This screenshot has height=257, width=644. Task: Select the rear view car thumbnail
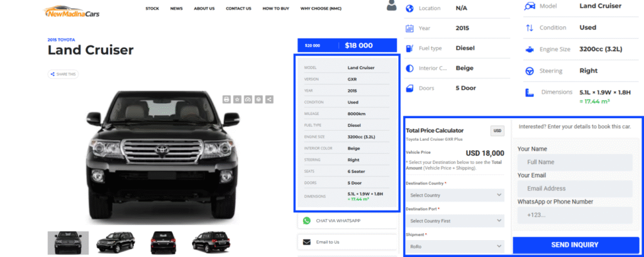164,242
